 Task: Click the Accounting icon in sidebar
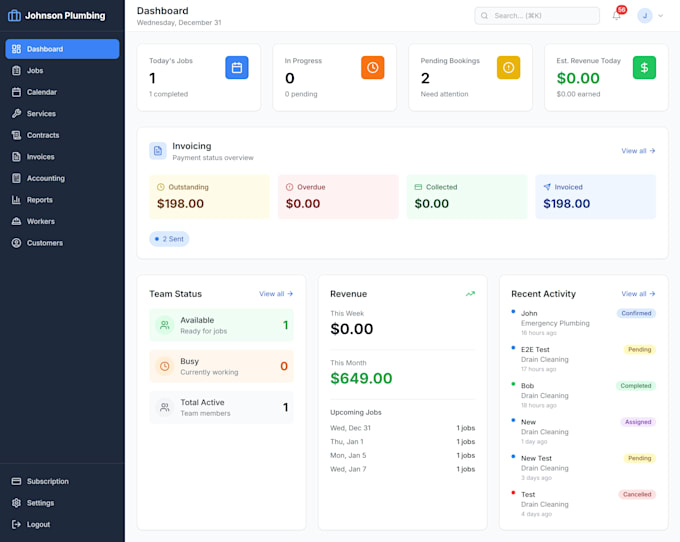16,178
